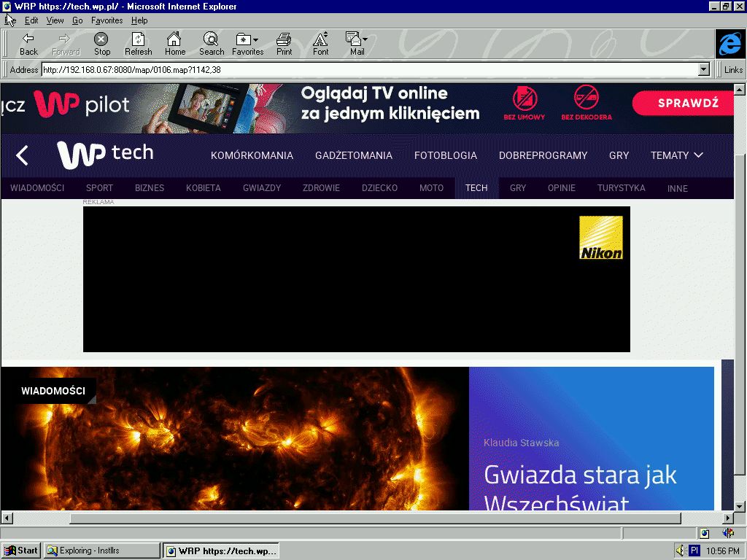Open the Windows Start button

(x=21, y=551)
